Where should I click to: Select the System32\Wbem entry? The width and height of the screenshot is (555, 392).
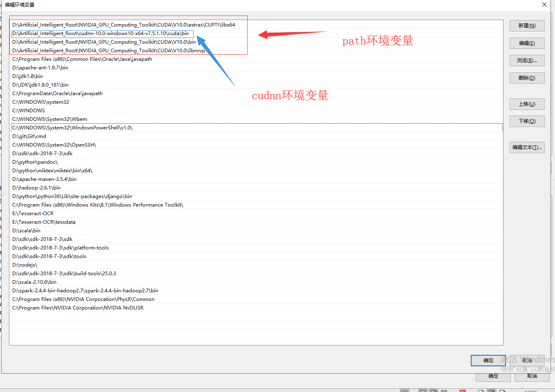pyautogui.click(x=256, y=119)
